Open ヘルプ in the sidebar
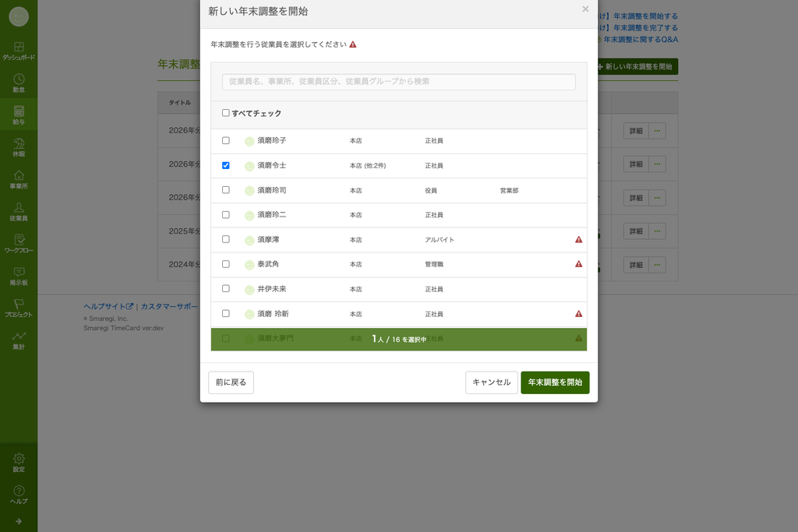 [19, 495]
